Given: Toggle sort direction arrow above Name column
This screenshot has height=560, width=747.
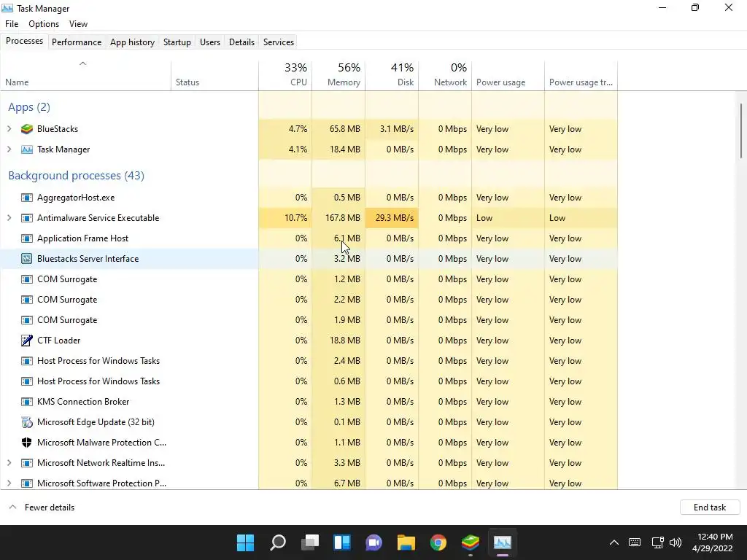Looking at the screenshot, I should point(82,63).
